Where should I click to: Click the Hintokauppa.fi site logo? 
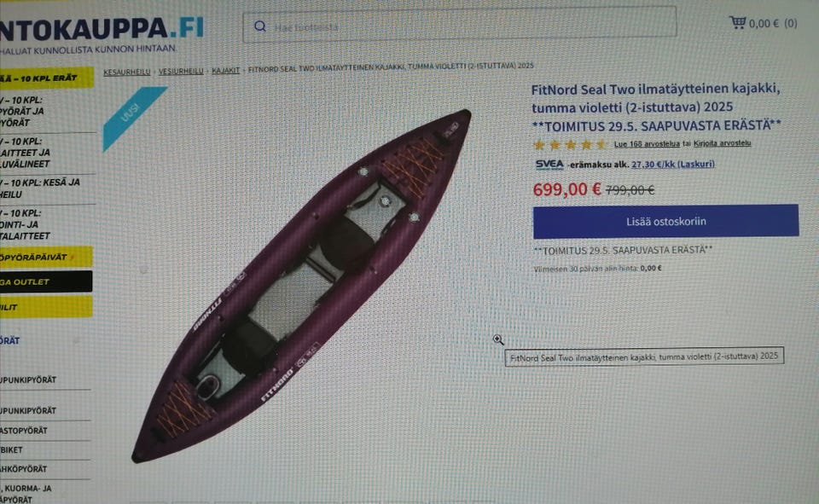(x=102, y=29)
